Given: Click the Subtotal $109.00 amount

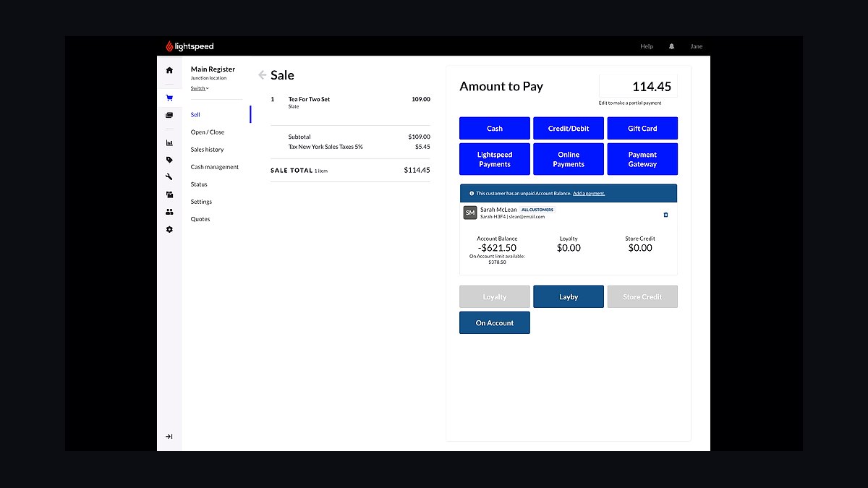Looking at the screenshot, I should [x=419, y=137].
